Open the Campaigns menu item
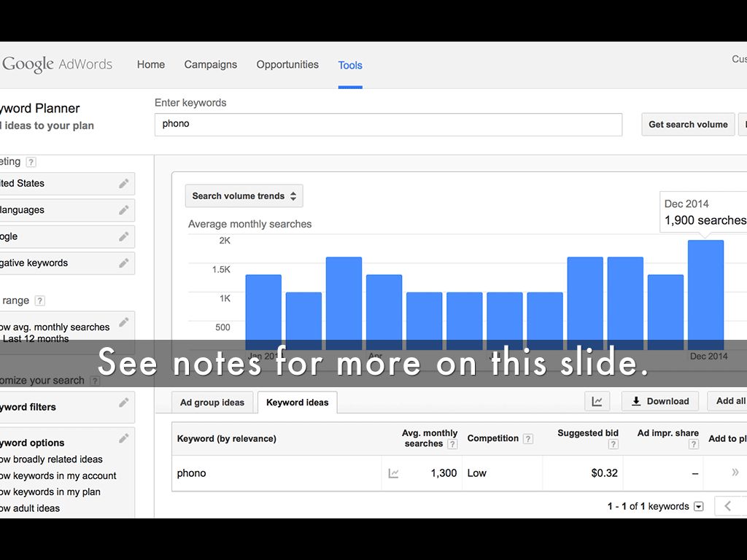The width and height of the screenshot is (747, 560). [210, 65]
